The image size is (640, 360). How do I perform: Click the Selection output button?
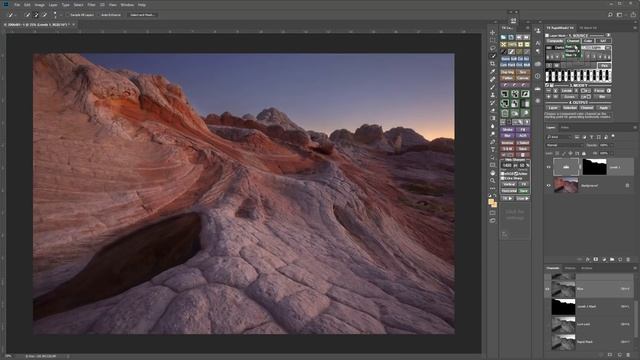coord(570,108)
